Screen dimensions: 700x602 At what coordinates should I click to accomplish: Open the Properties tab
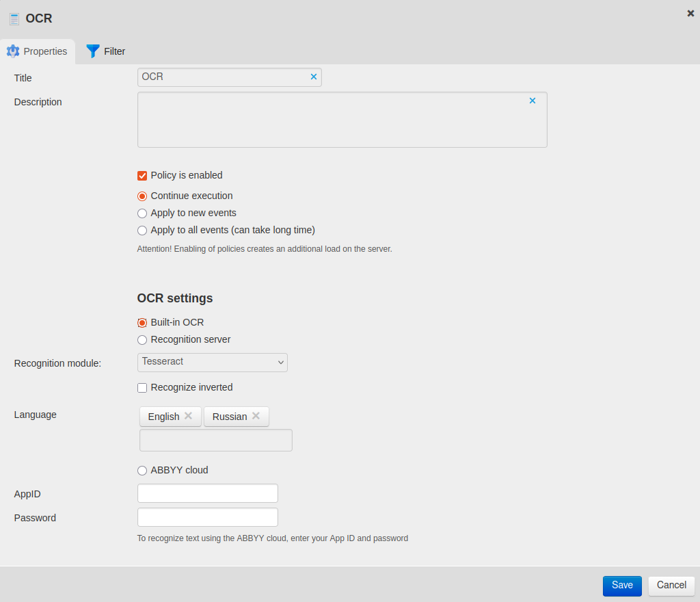pos(38,51)
